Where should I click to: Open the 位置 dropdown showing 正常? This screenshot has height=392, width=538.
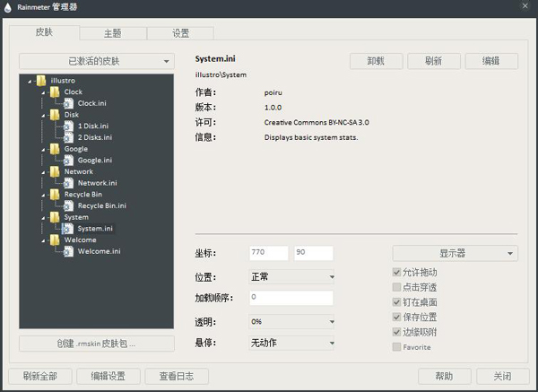[x=291, y=276]
